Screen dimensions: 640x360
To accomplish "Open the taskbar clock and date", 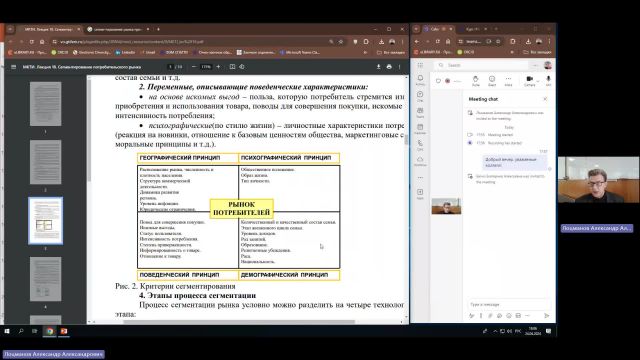I will pos(533,331).
